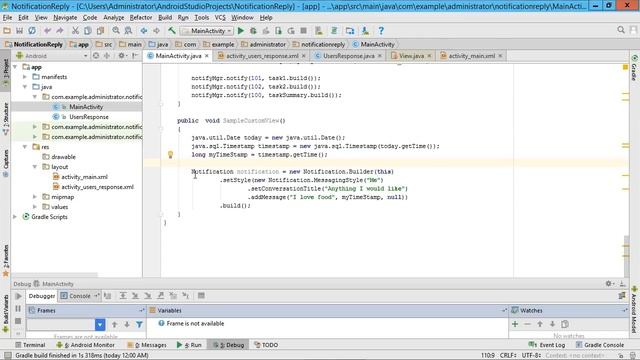Click the add watch plus icon

click(515, 324)
